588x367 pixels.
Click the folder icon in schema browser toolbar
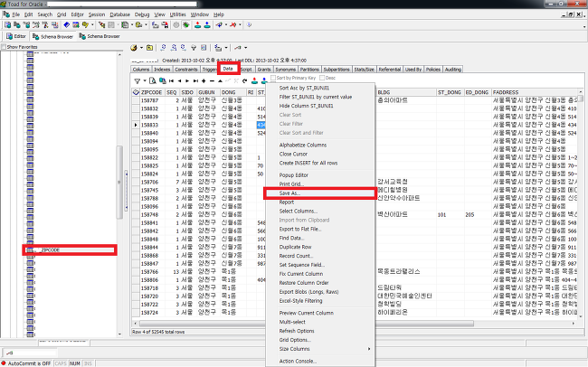tap(149, 48)
